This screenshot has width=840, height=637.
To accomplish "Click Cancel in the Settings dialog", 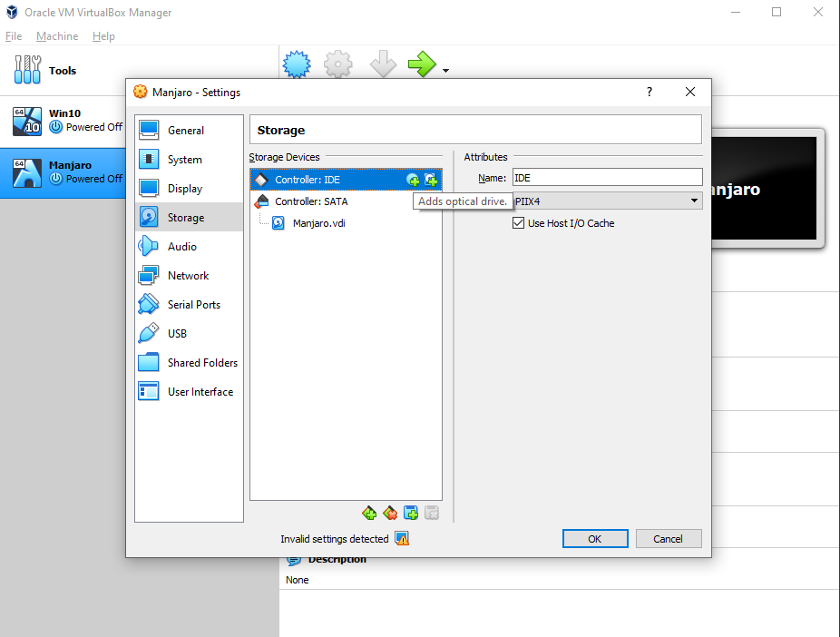I will tap(669, 538).
